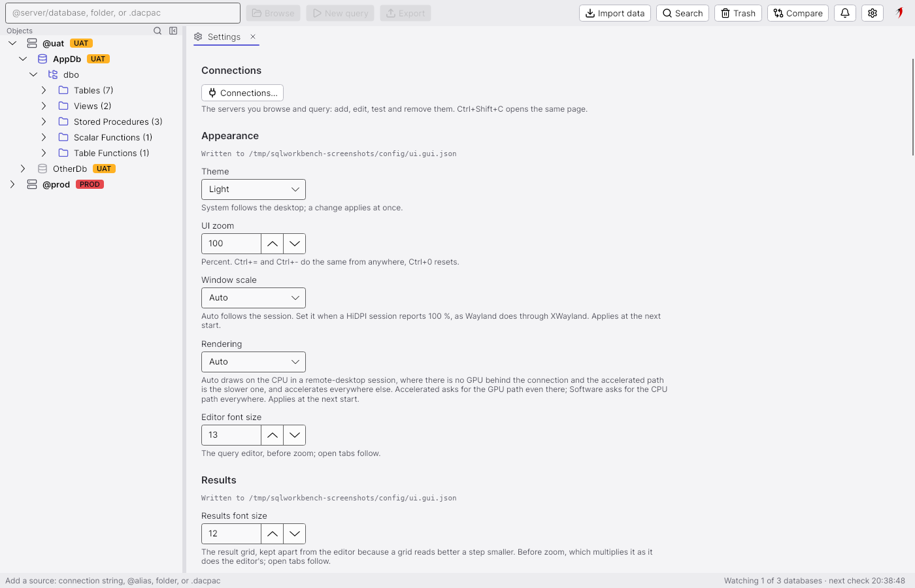Decrease Editor font size
This screenshot has width=915, height=588.
coord(295,435)
